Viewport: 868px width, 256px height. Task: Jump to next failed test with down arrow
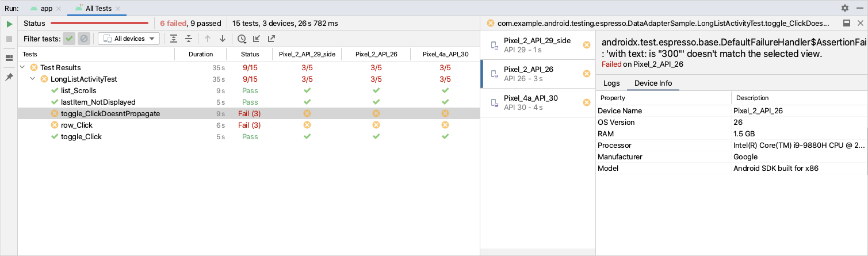[223, 39]
